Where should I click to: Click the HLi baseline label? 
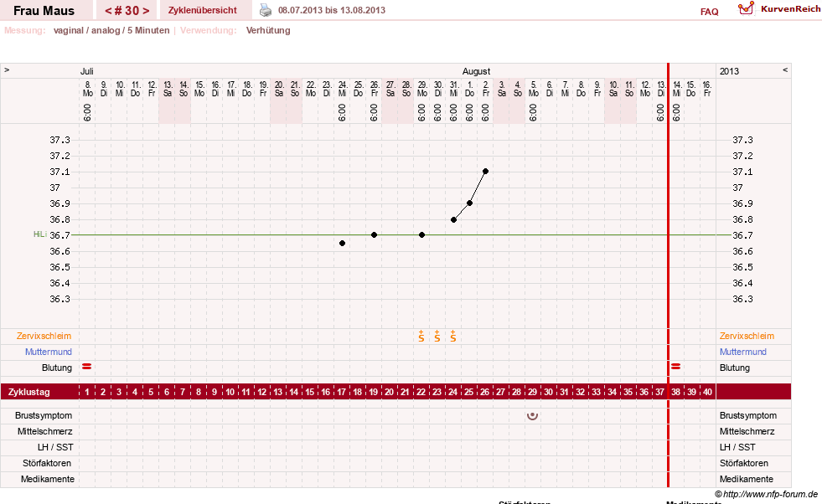pos(40,234)
